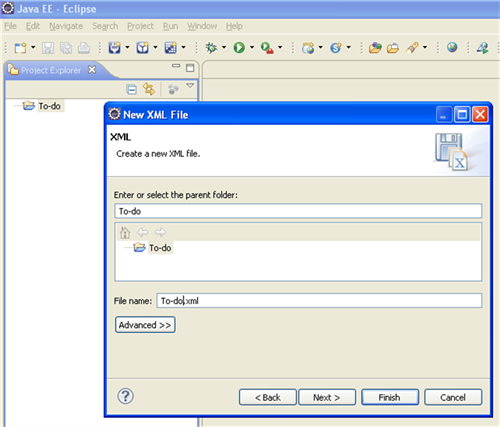Click the New wizard toolbar icon
Image resolution: width=500 pixels, height=427 pixels.
pos(20,48)
